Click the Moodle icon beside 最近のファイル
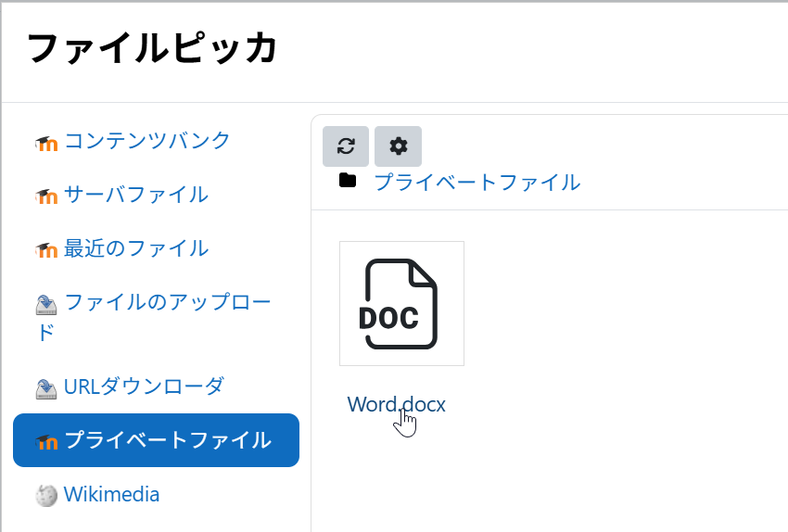The image size is (788, 532). point(46,250)
